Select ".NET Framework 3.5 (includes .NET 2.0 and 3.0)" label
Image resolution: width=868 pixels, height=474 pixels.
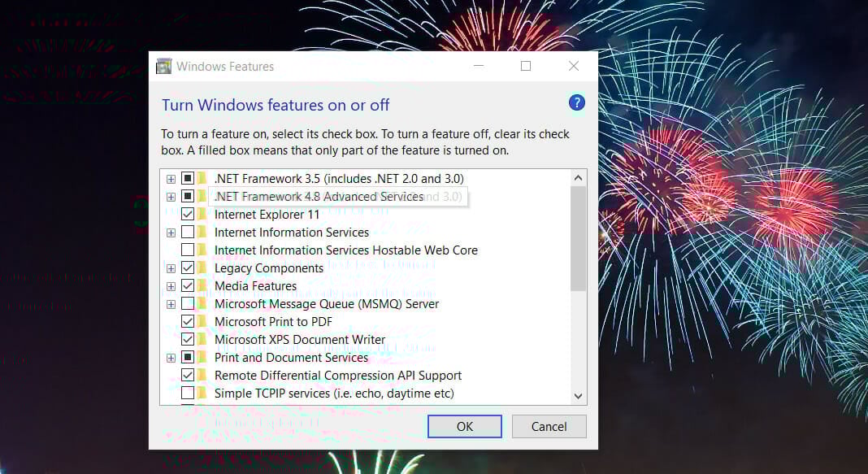[x=339, y=178]
